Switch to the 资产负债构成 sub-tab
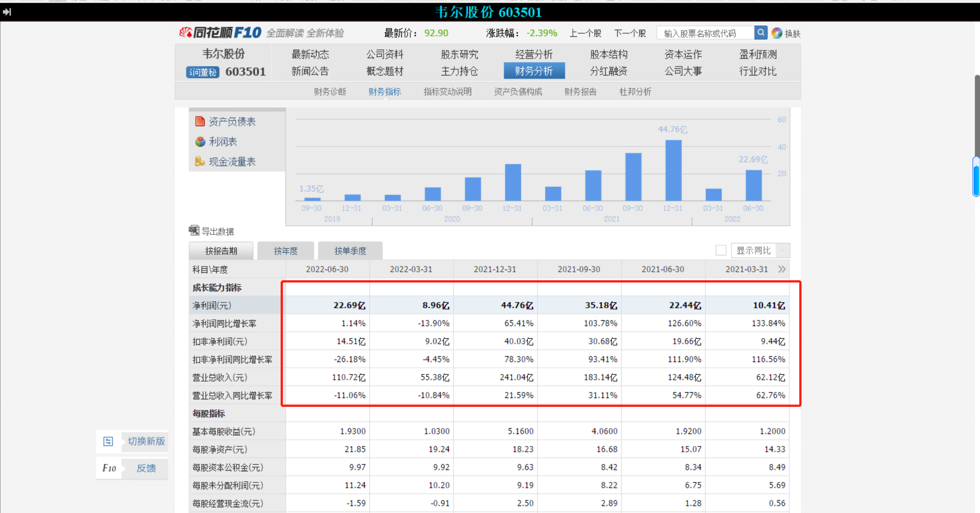The width and height of the screenshot is (980, 513). coord(518,91)
